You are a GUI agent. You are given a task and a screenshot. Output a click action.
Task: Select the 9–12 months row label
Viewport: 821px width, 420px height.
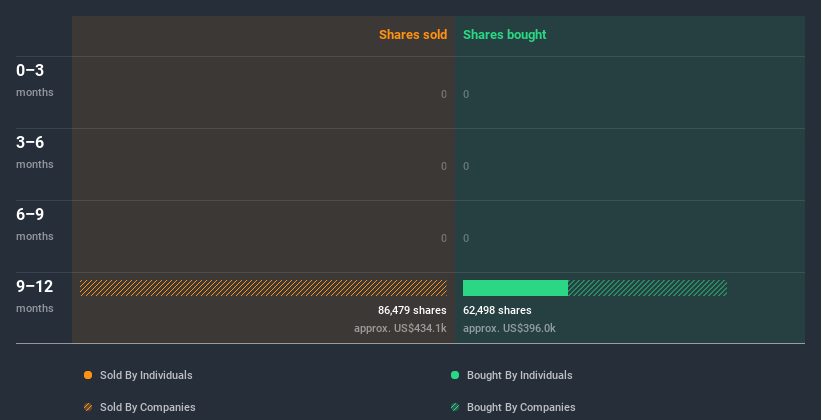[x=35, y=296]
